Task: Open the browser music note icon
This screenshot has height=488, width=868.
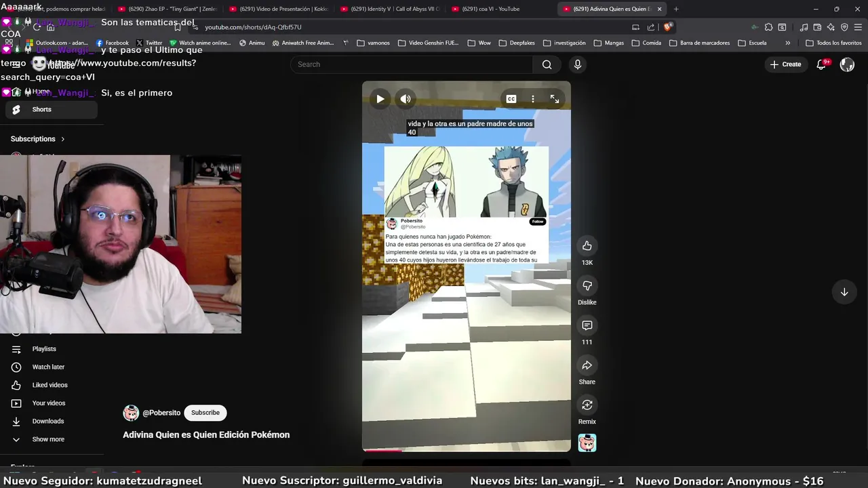Action: coord(804,27)
